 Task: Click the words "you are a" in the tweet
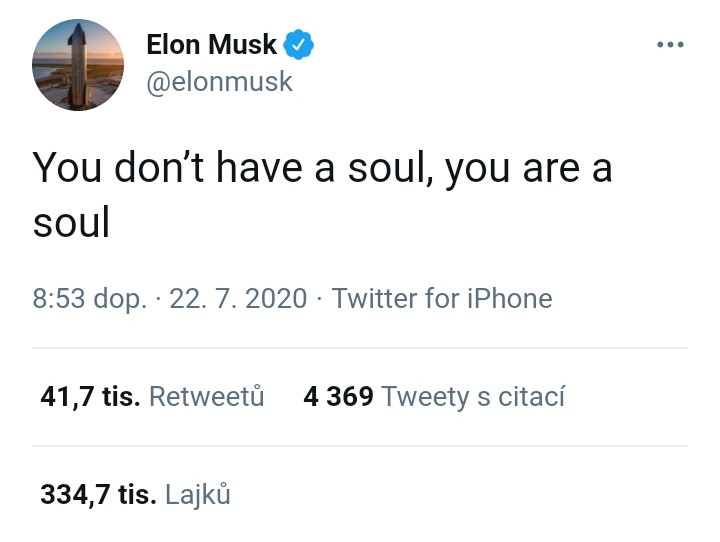tap(528, 167)
